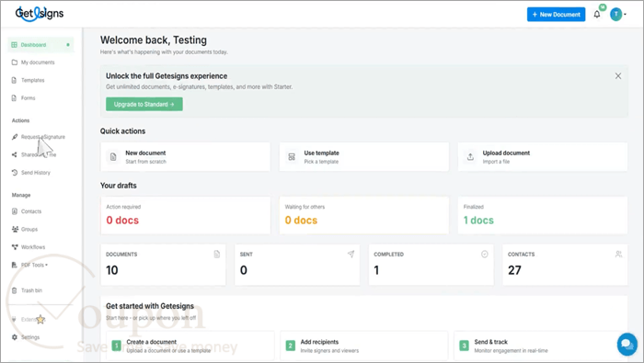The width and height of the screenshot is (644, 363).
Task: Open Action required drafts card
Action: (185, 215)
